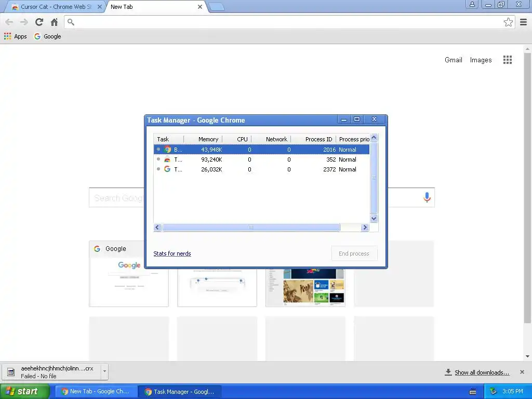
Task: Bookmark this page with the star icon
Action: click(x=508, y=22)
